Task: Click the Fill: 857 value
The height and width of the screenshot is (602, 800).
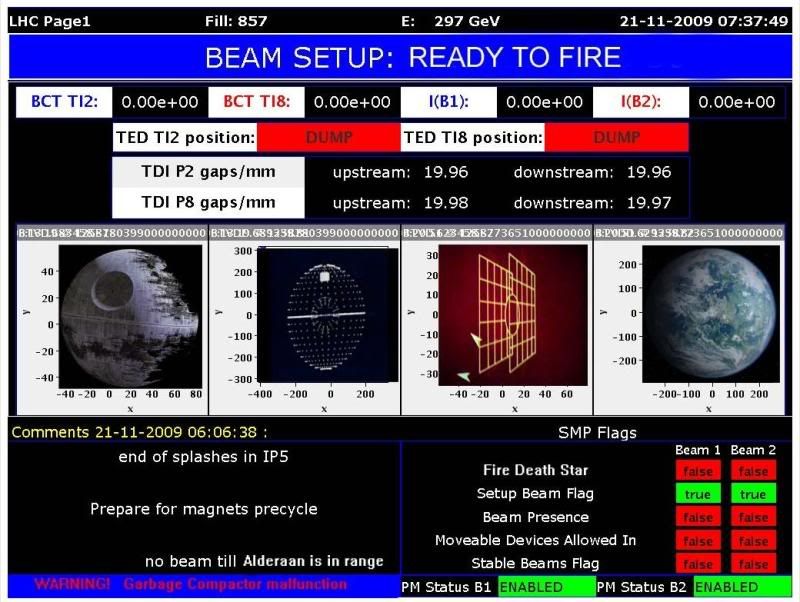Action: tap(236, 21)
